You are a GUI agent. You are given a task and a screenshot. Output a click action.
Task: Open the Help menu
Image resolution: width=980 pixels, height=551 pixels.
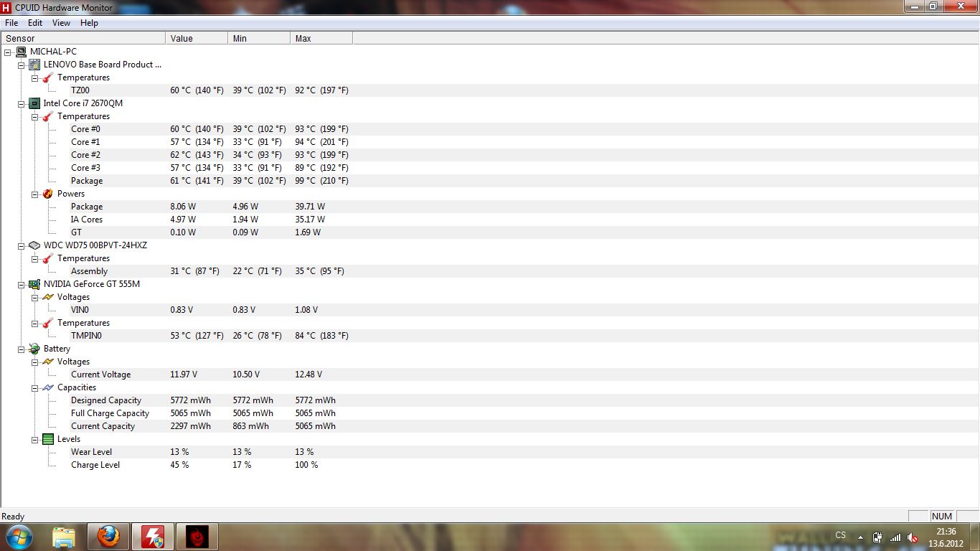(x=89, y=23)
